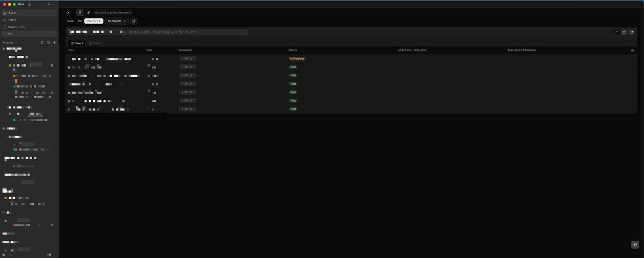Click the LINKED PULL REQUESTS column header
Viewport: 644px width, 258px height.
[412, 50]
